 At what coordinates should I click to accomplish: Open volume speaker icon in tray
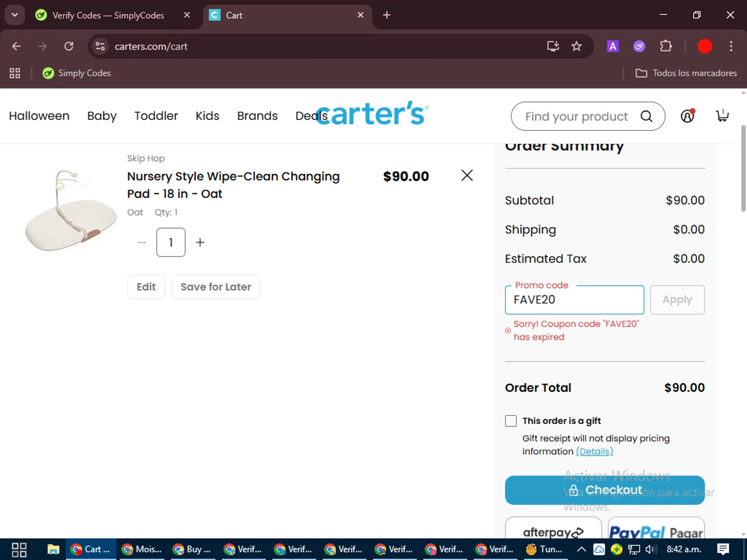pos(651,550)
